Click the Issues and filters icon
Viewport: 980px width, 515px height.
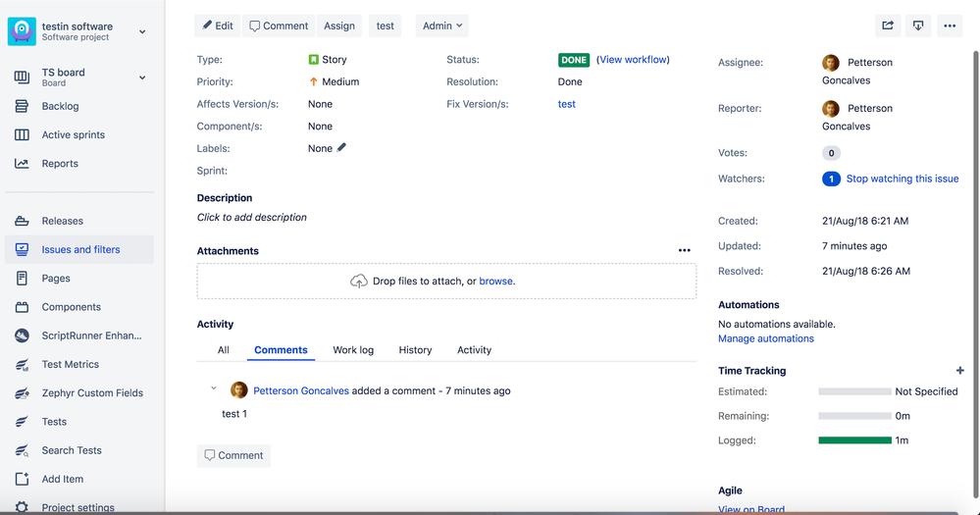[22, 249]
